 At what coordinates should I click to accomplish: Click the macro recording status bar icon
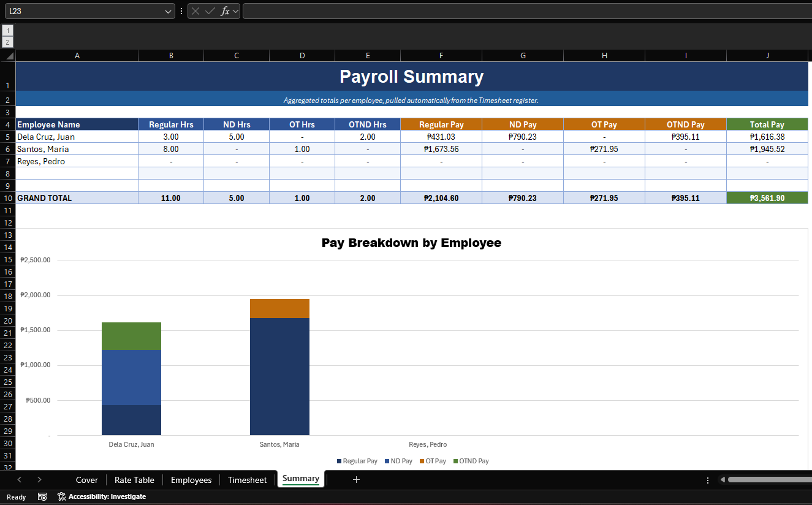(42, 496)
